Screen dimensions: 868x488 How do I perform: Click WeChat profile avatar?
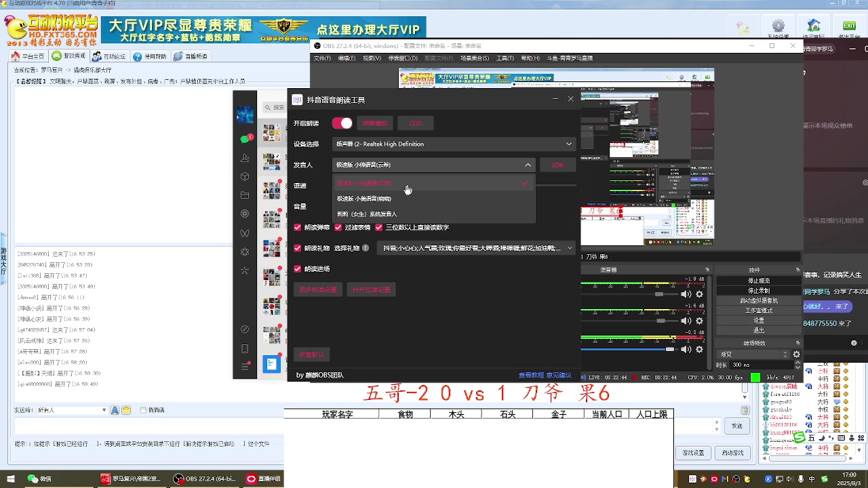(x=245, y=114)
